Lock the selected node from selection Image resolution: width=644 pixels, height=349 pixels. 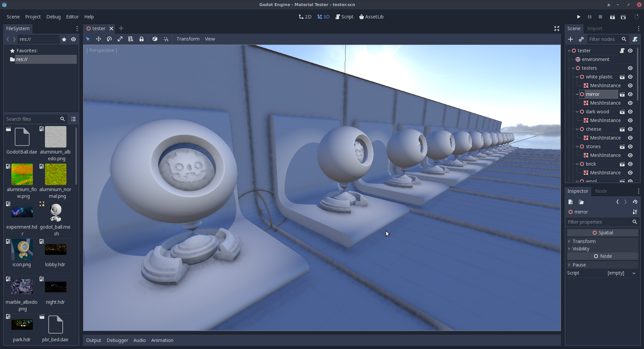pos(142,39)
